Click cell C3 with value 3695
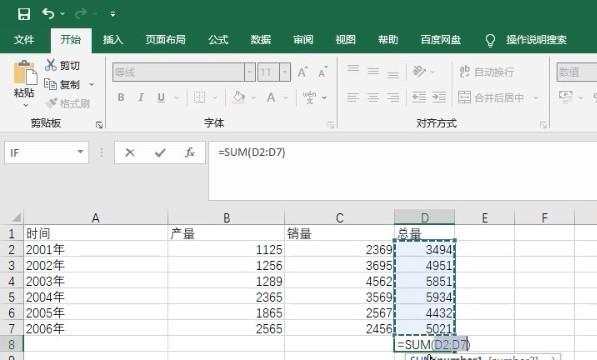 pos(339,265)
